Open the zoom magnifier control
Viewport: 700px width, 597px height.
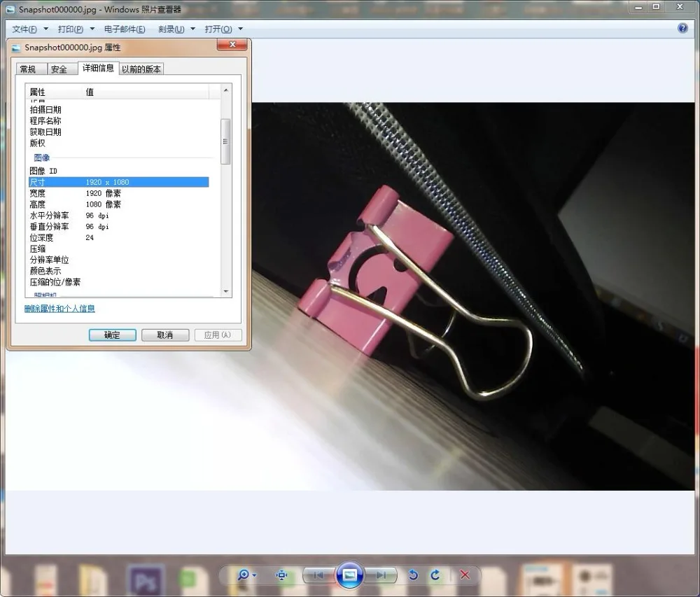click(x=244, y=575)
